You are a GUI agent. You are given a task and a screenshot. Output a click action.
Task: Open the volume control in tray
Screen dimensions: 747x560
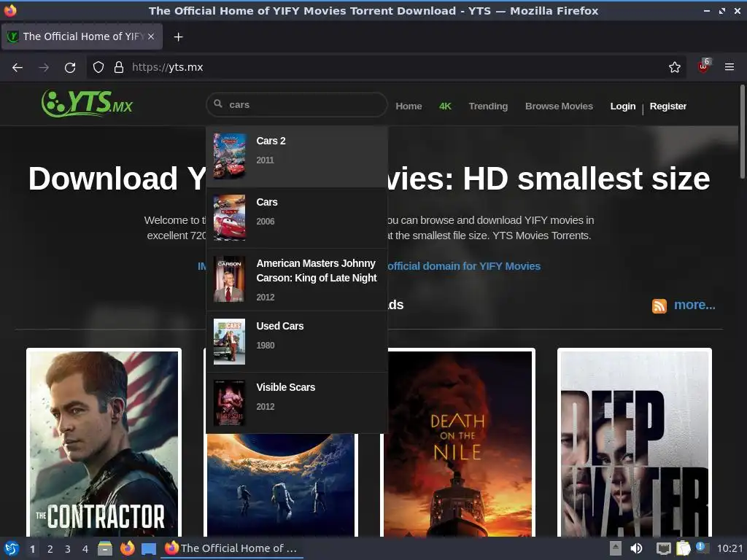[636, 548]
